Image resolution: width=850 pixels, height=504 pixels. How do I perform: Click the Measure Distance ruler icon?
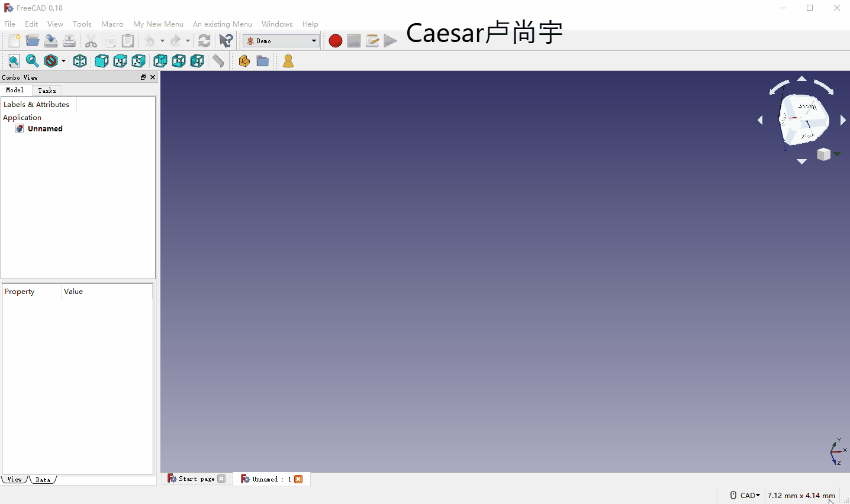(x=219, y=61)
